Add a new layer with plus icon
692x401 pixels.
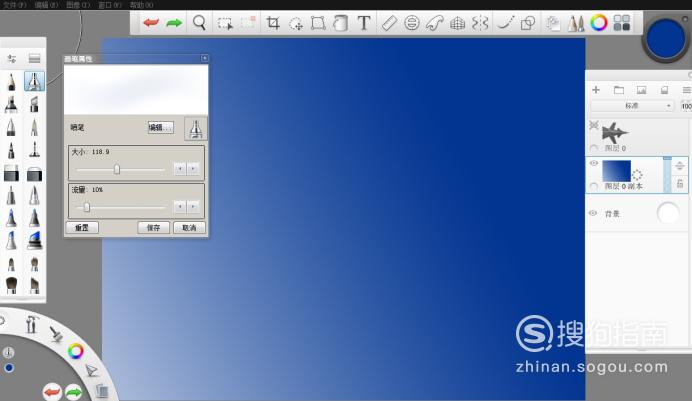tap(596, 90)
